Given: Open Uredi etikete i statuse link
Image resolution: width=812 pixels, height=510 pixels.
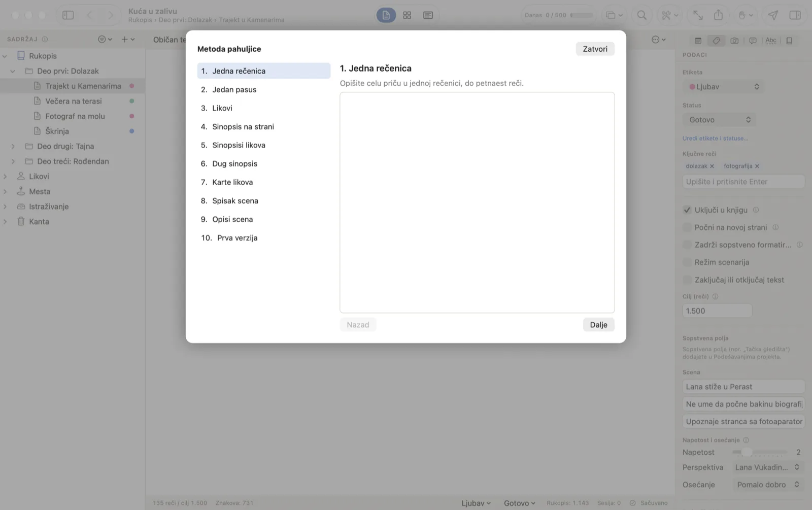Looking at the screenshot, I should click(x=715, y=138).
